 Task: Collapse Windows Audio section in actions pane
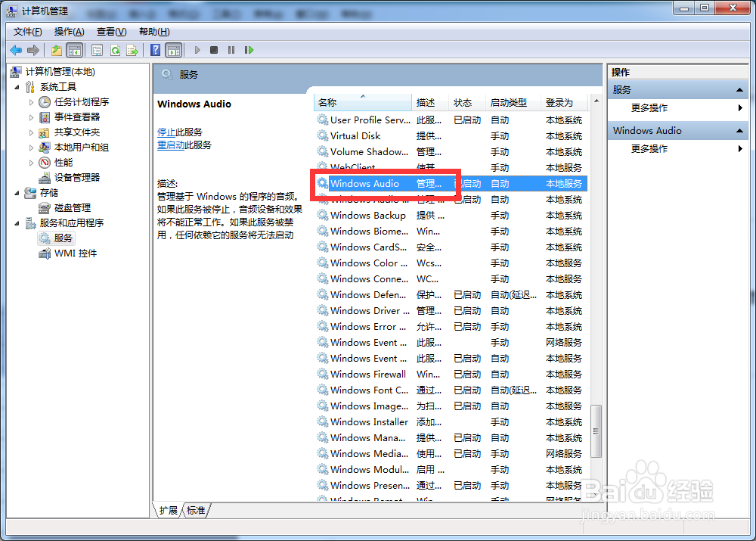[739, 131]
